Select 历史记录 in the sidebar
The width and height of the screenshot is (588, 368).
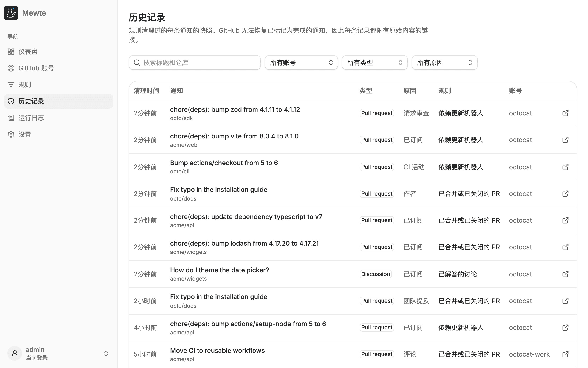coord(58,101)
